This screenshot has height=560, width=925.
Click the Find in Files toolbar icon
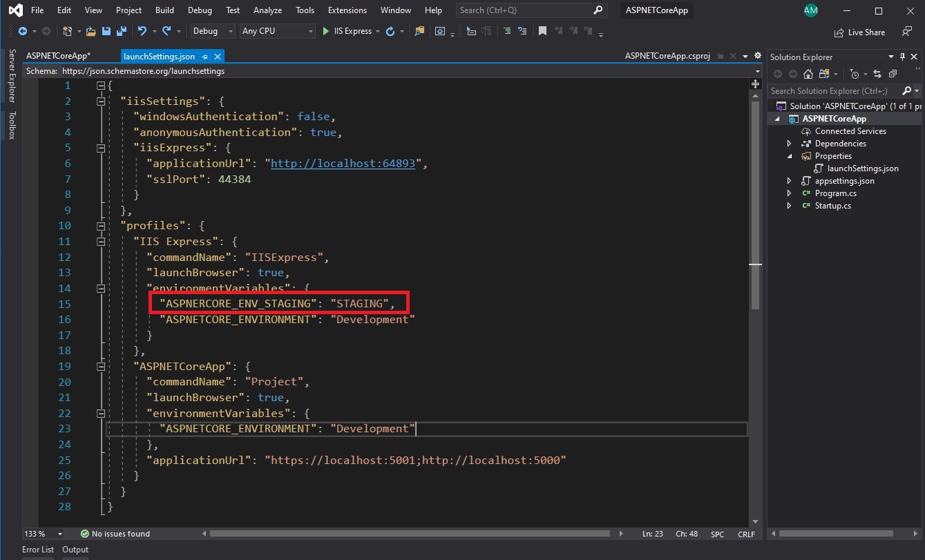coord(419,31)
